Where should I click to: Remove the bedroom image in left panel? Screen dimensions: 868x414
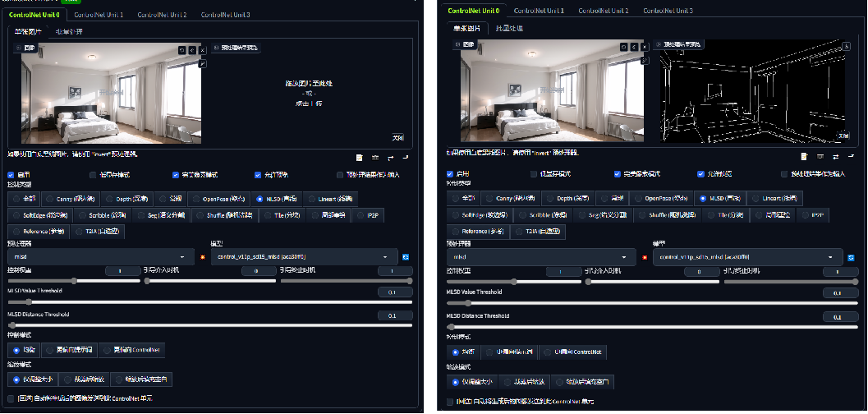202,50
